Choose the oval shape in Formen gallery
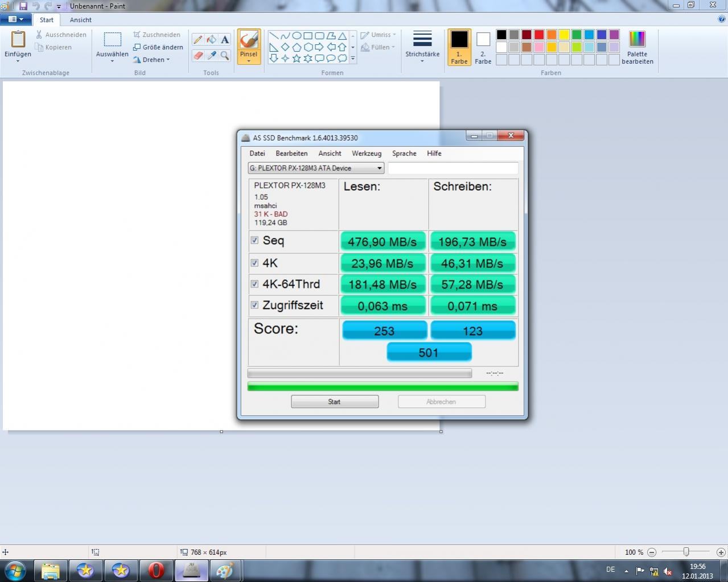 (x=297, y=35)
